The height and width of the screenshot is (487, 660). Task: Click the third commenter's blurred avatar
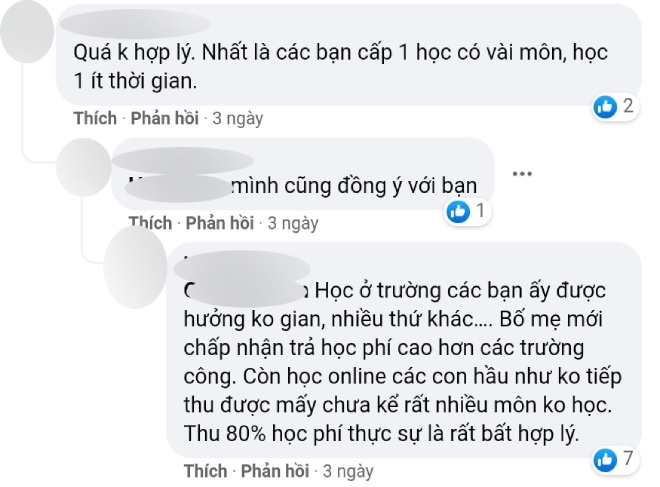(135, 268)
